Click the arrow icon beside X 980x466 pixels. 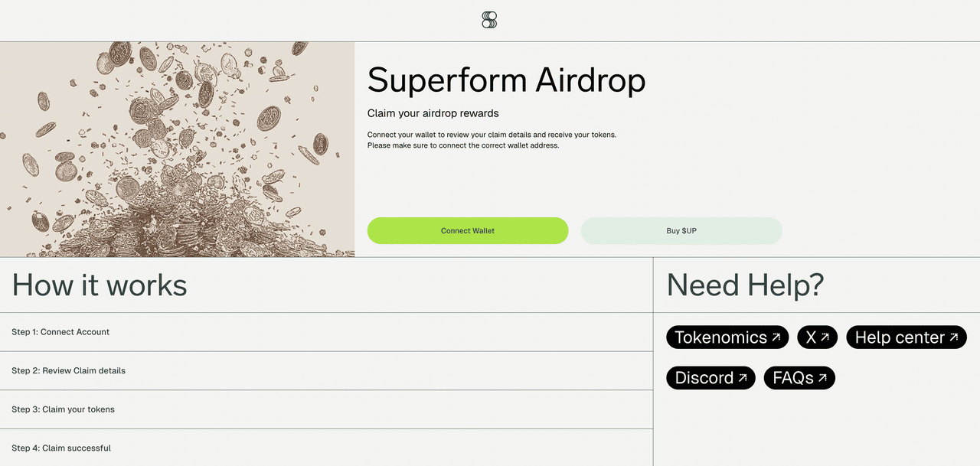pos(826,337)
